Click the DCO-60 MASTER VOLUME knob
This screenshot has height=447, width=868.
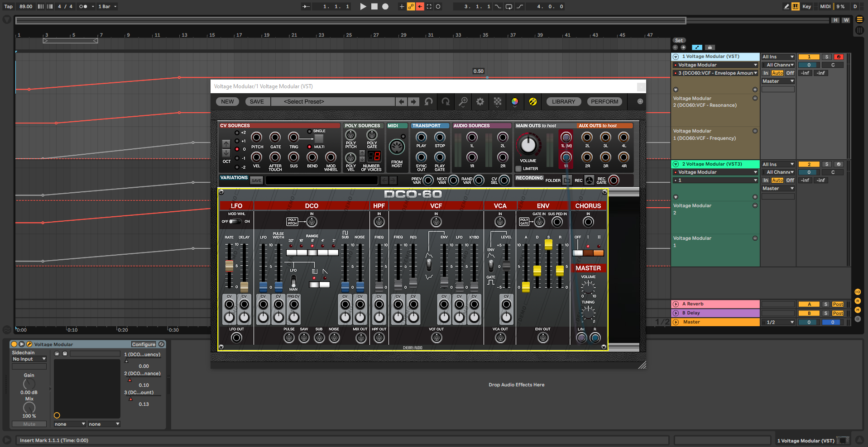click(x=588, y=287)
